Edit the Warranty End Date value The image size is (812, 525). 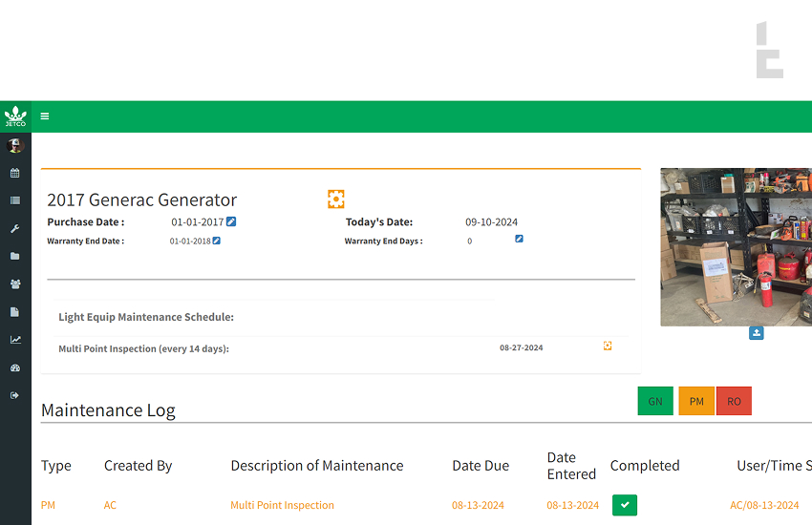coord(217,241)
